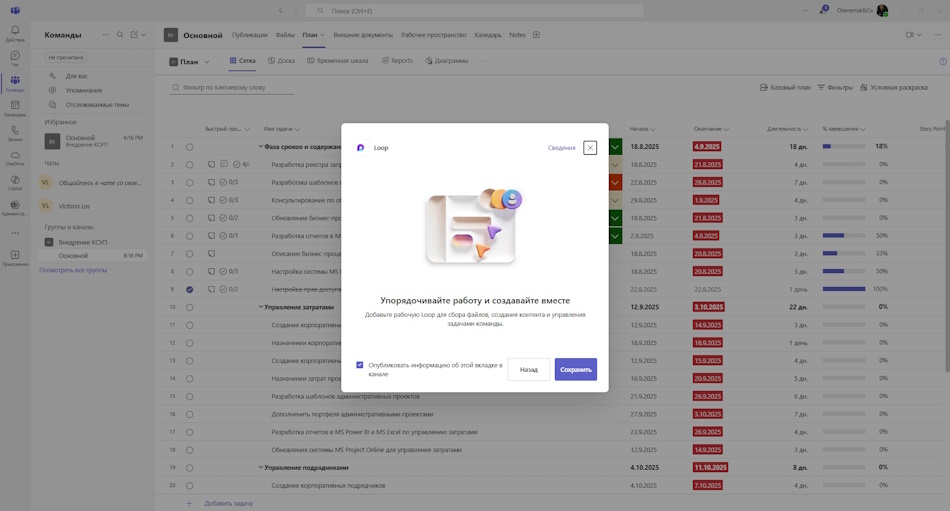Image resolution: width=950 pixels, height=511 pixels.
Task: Open Chat from the left rail
Action: pyautogui.click(x=15, y=58)
